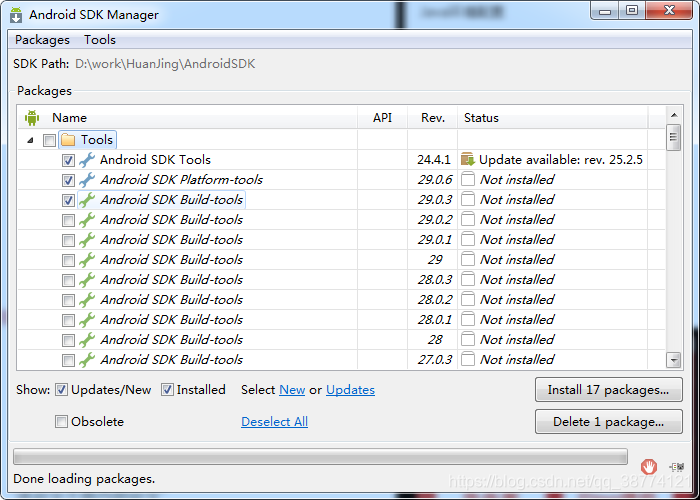The image size is (700, 500).
Task: Click Build-tools 28.0.3 wrench icon
Action: point(87,280)
